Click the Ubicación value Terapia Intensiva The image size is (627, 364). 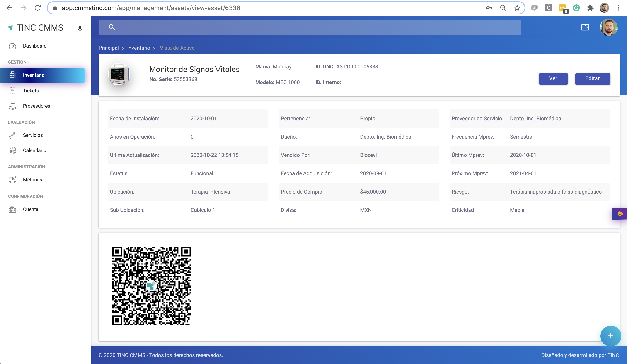[x=210, y=192]
